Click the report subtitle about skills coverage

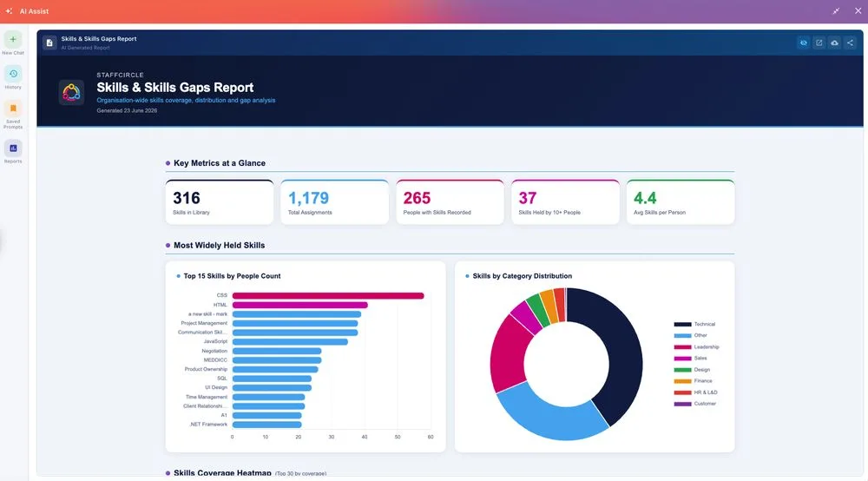tap(186, 100)
